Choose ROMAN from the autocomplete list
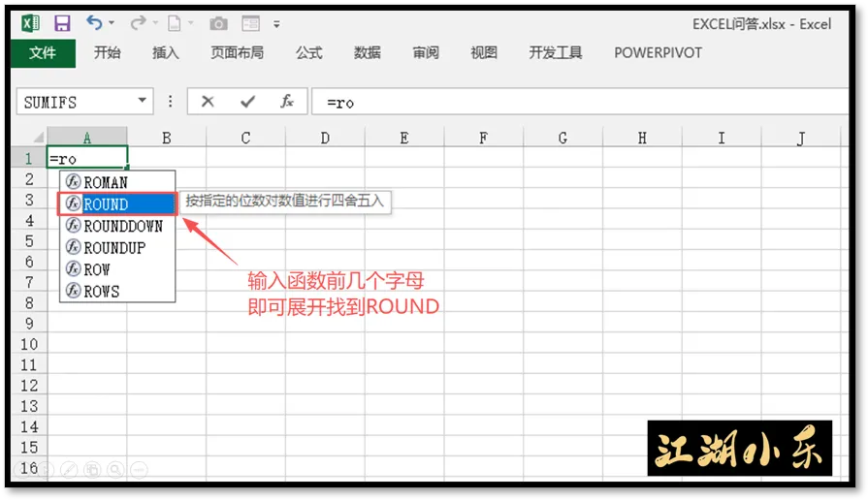Screen dimensions: 868x500 (117, 182)
